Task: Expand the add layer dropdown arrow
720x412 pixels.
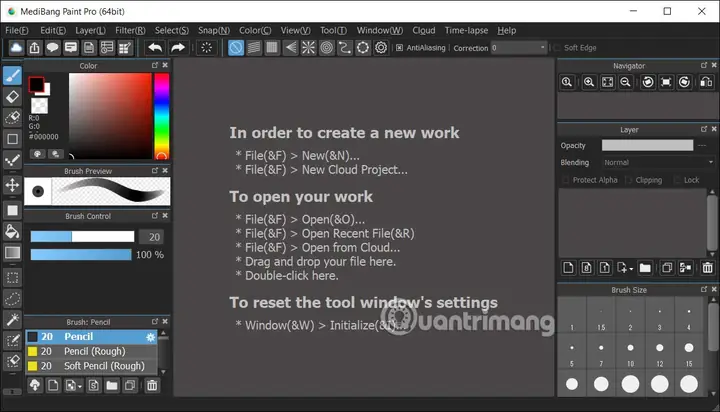Action: pyautogui.click(x=631, y=269)
